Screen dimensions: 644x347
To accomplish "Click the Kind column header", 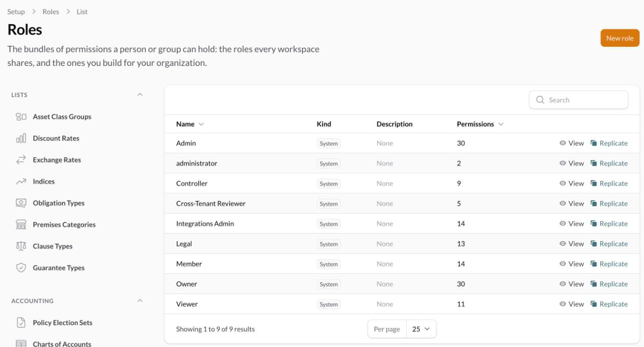I will tap(324, 124).
